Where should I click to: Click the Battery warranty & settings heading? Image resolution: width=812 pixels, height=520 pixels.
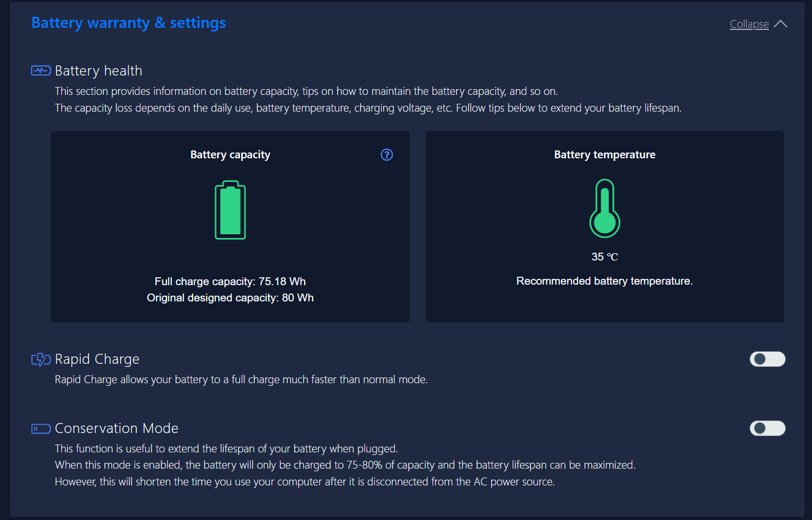point(128,23)
